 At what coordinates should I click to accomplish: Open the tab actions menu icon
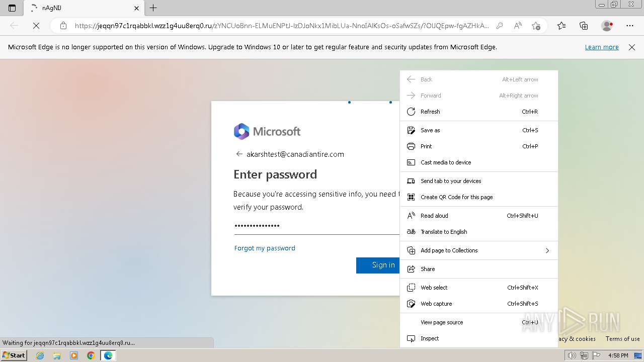pyautogui.click(x=12, y=8)
